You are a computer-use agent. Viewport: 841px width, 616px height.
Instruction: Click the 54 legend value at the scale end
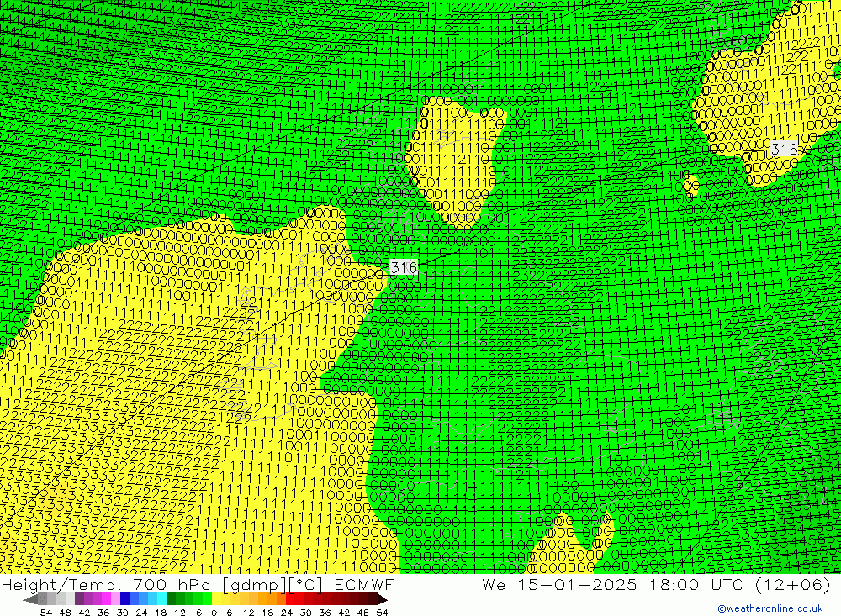pyautogui.click(x=382, y=613)
